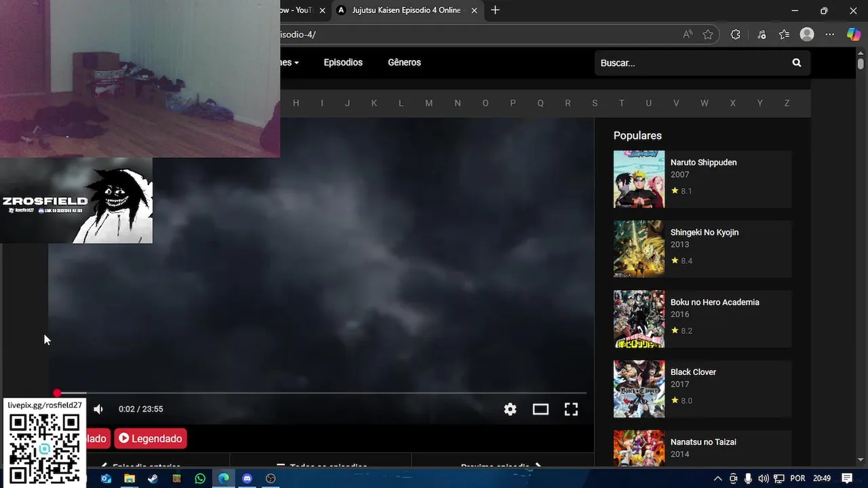The width and height of the screenshot is (868, 488).
Task: Open OBS Studio from the taskbar
Action: [x=271, y=479]
